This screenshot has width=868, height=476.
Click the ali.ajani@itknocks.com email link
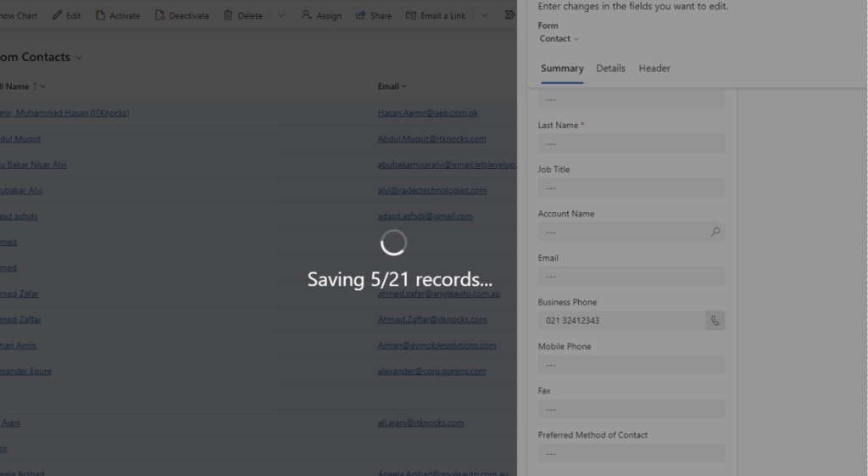pos(420,423)
